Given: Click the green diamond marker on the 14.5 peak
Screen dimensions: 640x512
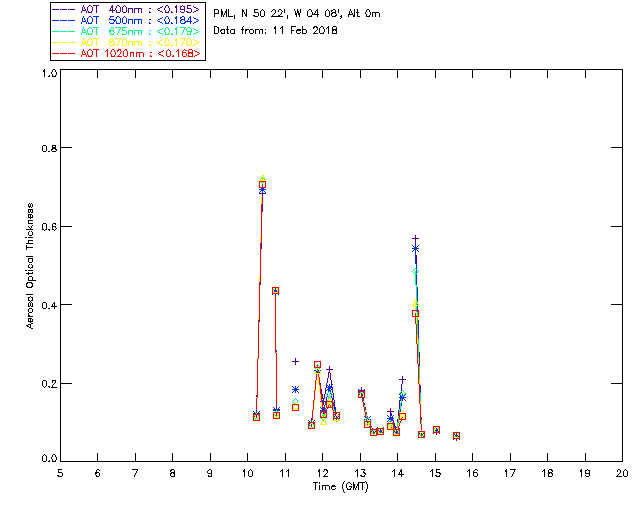Looking at the screenshot, I should pyautogui.click(x=416, y=272).
